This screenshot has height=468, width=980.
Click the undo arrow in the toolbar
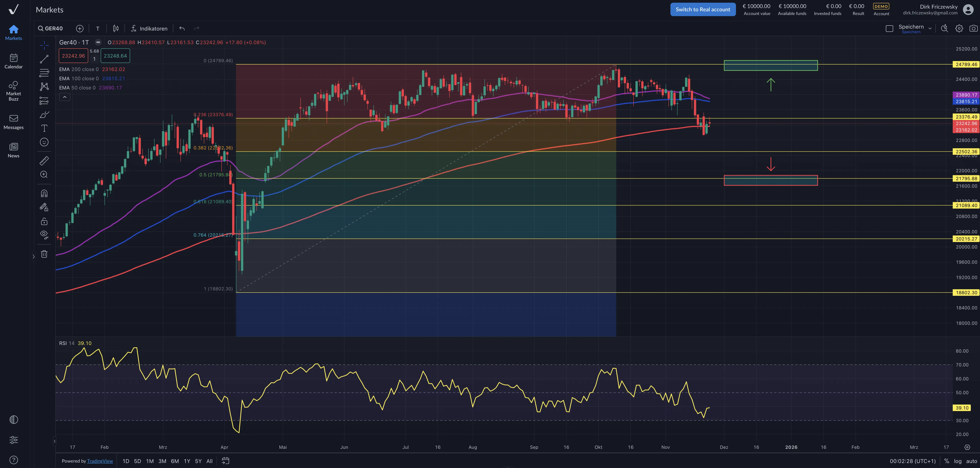tap(182, 28)
